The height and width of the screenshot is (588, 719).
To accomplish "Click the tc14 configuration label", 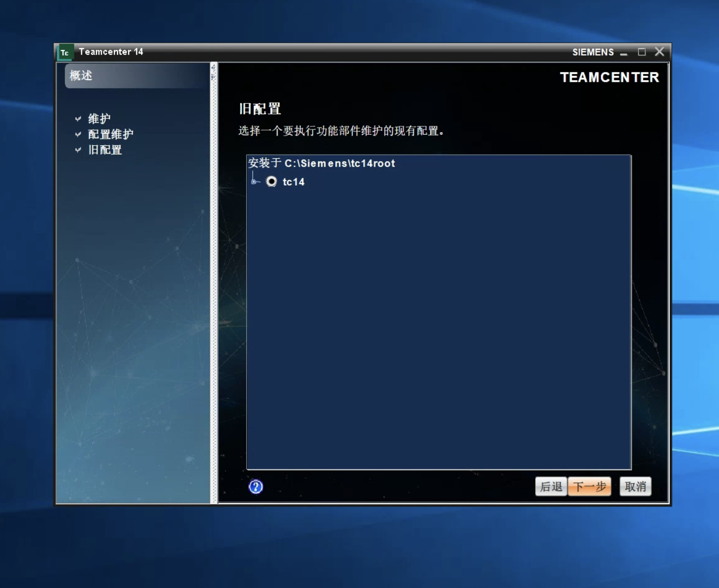I will coord(293,182).
